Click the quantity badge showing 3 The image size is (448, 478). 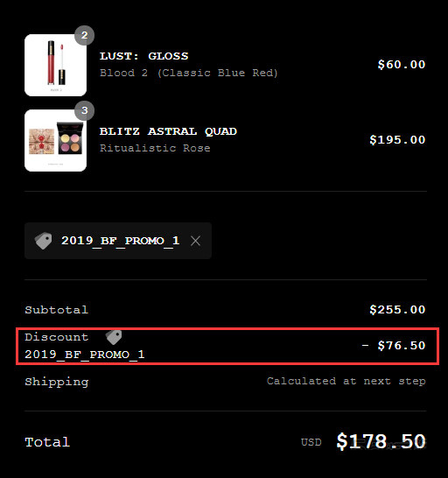click(84, 110)
